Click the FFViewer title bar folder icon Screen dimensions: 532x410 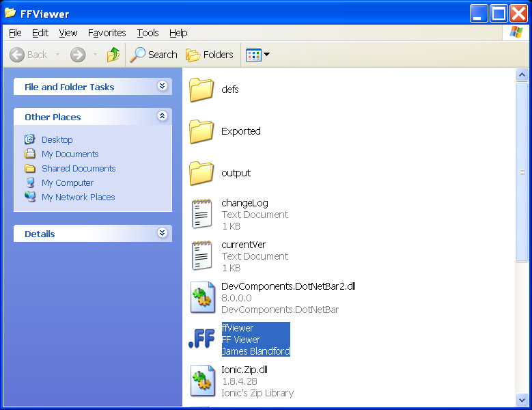click(10, 13)
